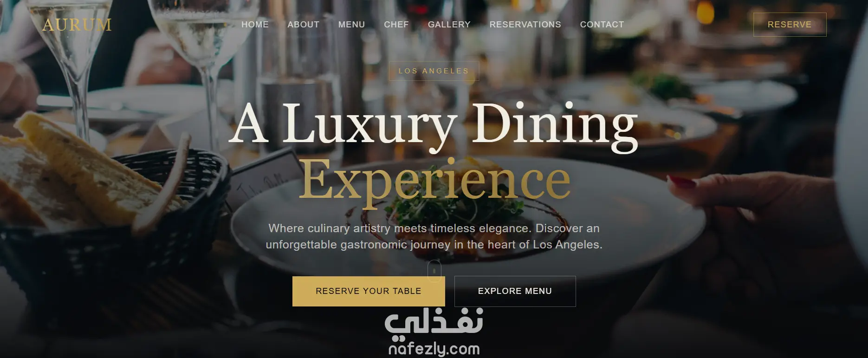Viewport: 868px width, 358px height.
Task: Open RESERVATIONS in the navigation bar
Action: pyautogui.click(x=525, y=25)
